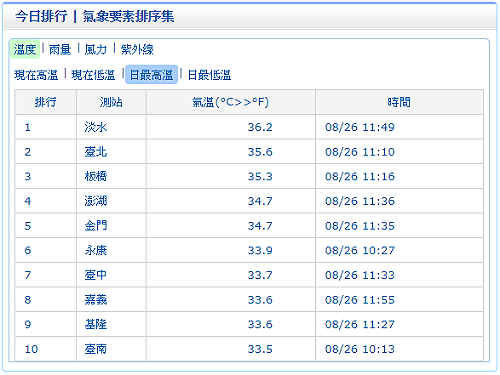Image resolution: width=500 pixels, height=375 pixels.
Task: Open the 淡水 station link
Action: [96, 127]
